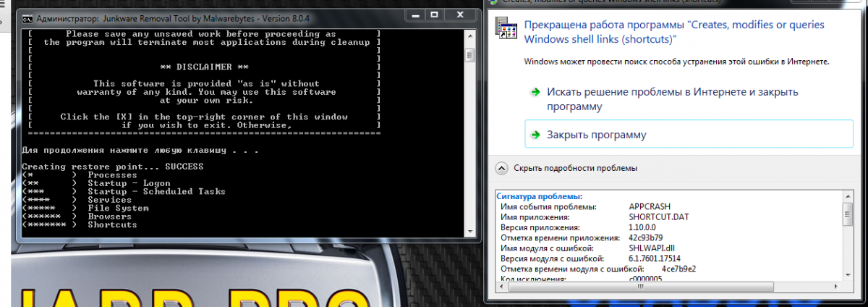Click the 'Имя приложения:' label
The width and height of the screenshot is (868, 307).
(x=535, y=216)
